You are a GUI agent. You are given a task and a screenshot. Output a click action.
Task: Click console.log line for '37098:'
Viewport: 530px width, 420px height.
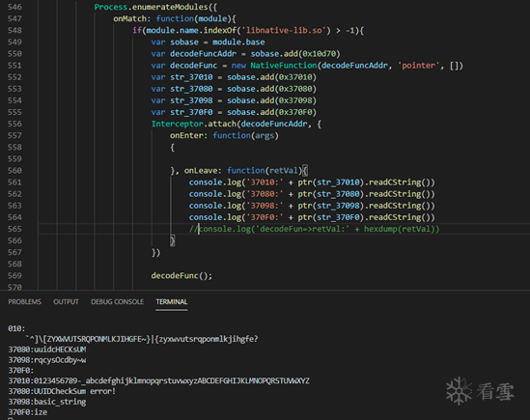point(312,206)
